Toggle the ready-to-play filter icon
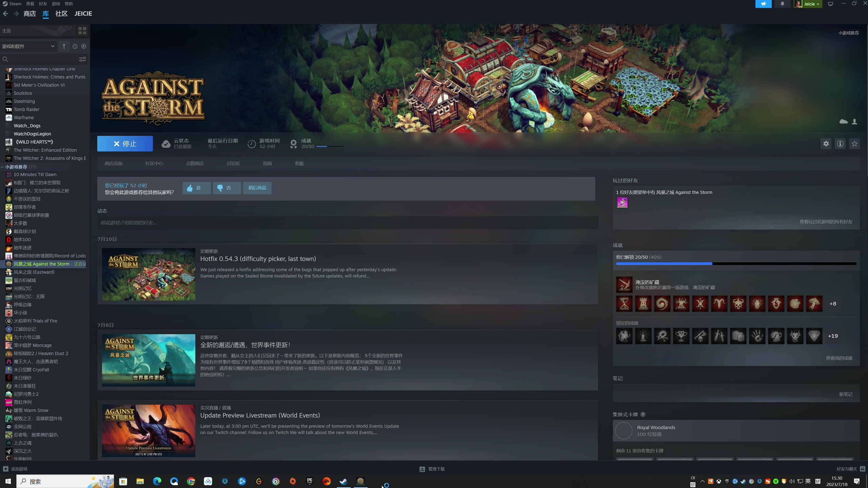The height and width of the screenshot is (488, 868). [x=84, y=46]
